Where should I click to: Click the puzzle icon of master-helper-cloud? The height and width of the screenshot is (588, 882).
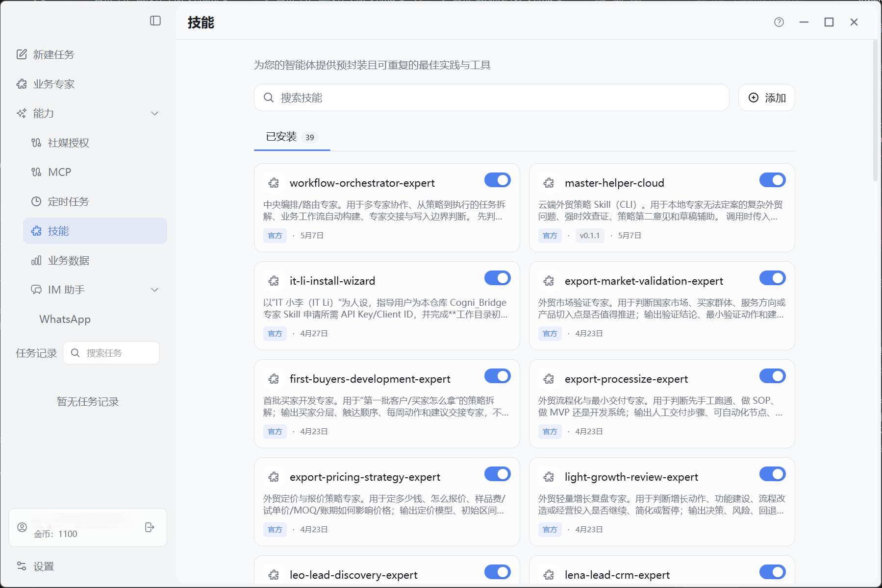(549, 183)
